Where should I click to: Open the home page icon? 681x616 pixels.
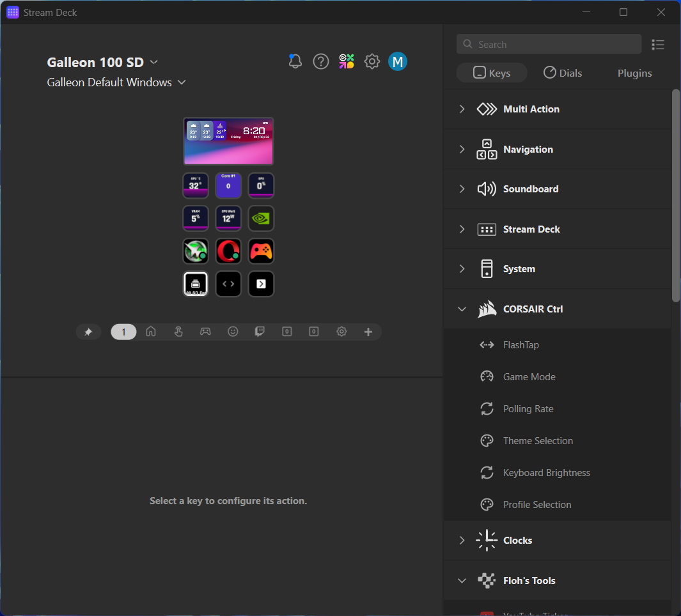pos(150,332)
